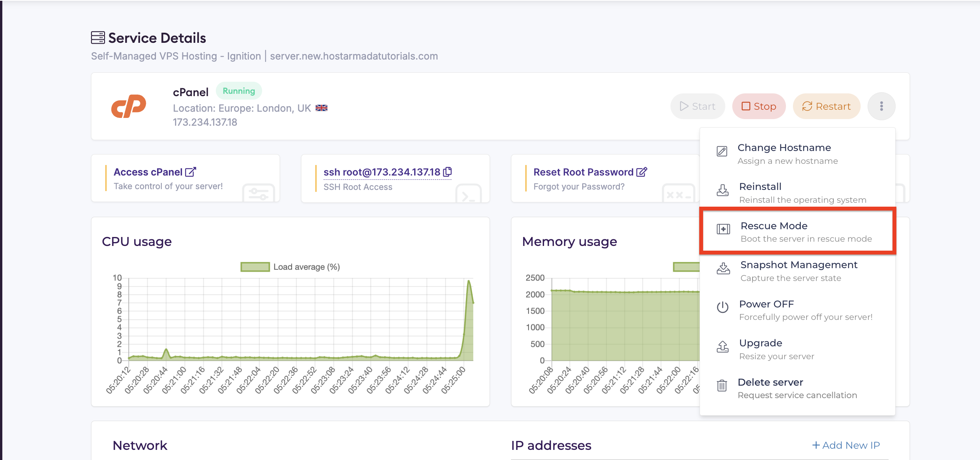Viewport: 980px width, 460px height.
Task: Click the cPanel logo
Action: [129, 106]
